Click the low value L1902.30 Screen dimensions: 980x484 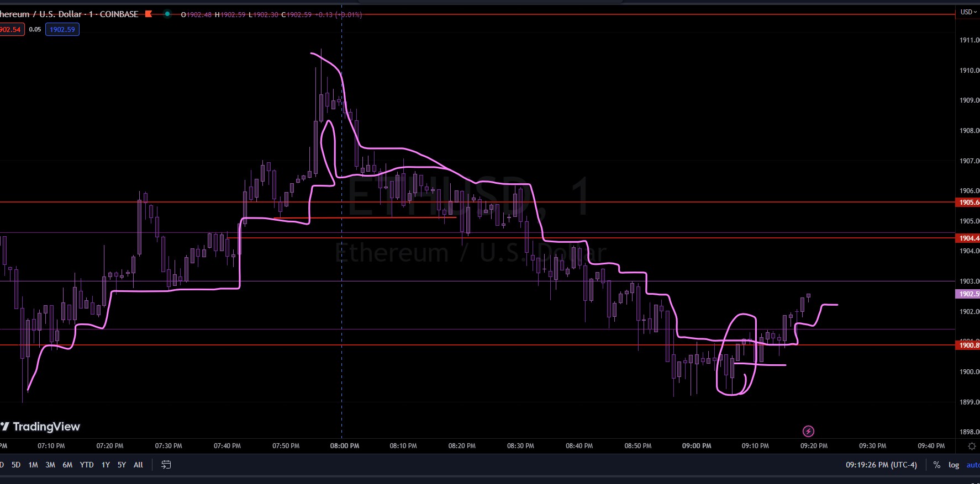click(x=263, y=14)
